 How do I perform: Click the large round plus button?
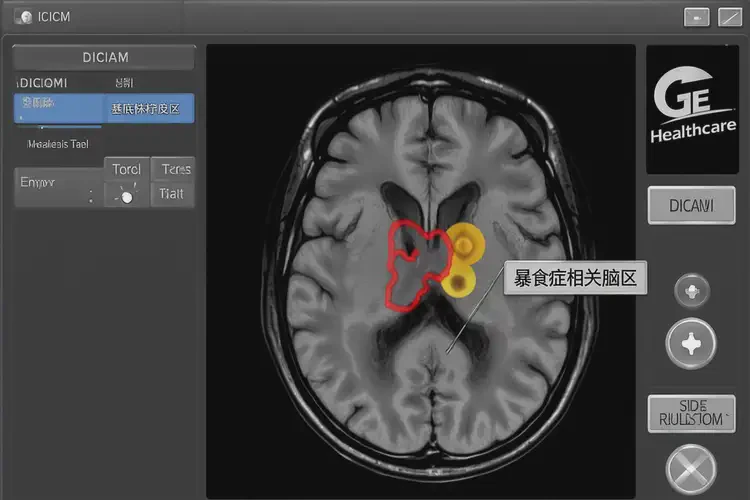(x=691, y=346)
